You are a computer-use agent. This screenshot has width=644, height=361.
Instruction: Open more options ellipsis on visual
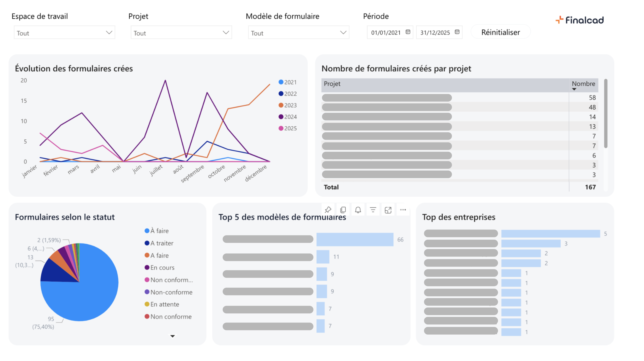403,210
